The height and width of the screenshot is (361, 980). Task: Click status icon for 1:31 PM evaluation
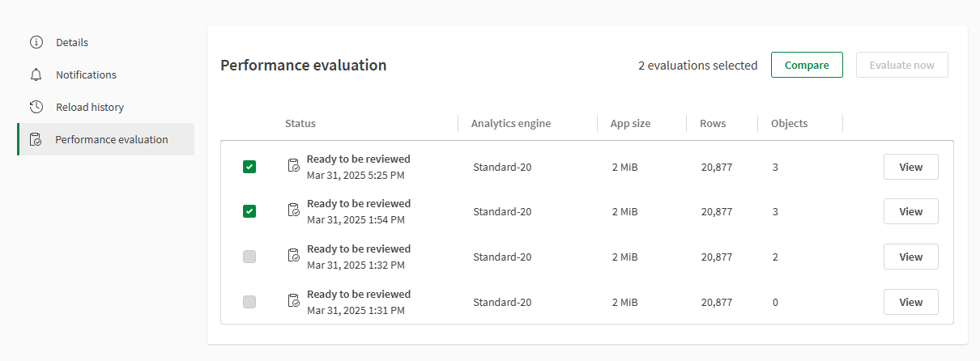(x=294, y=301)
